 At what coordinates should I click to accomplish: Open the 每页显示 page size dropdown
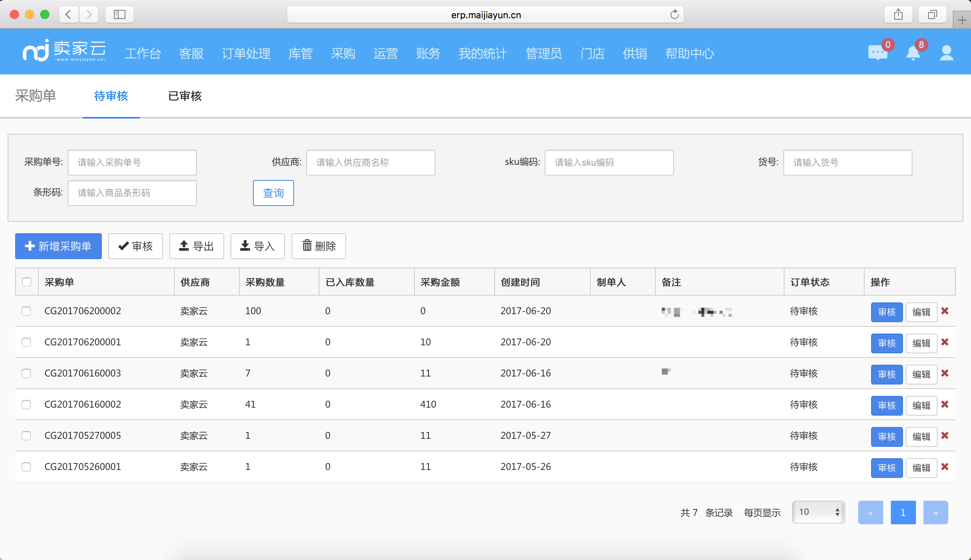pyautogui.click(x=818, y=512)
